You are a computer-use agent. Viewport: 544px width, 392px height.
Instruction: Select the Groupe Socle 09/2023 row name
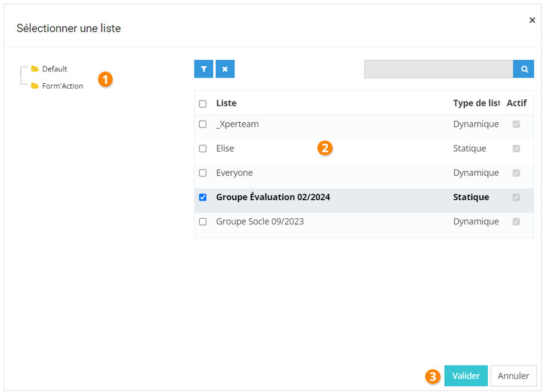pyautogui.click(x=259, y=222)
